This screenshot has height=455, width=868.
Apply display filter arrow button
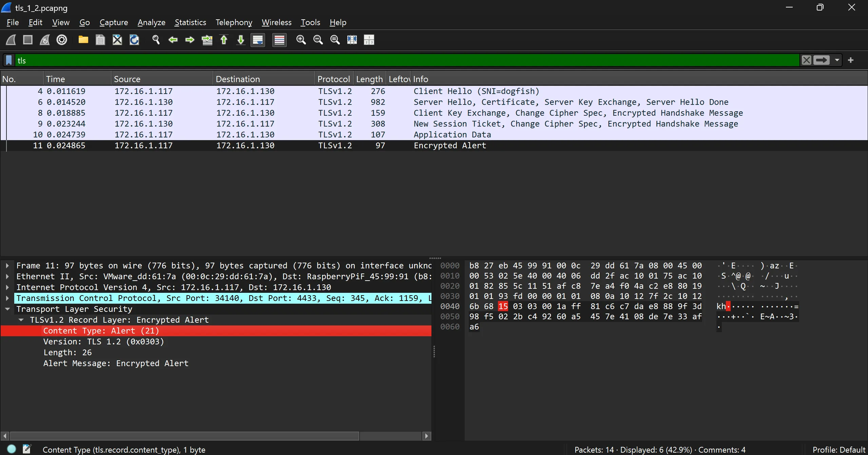pos(821,60)
